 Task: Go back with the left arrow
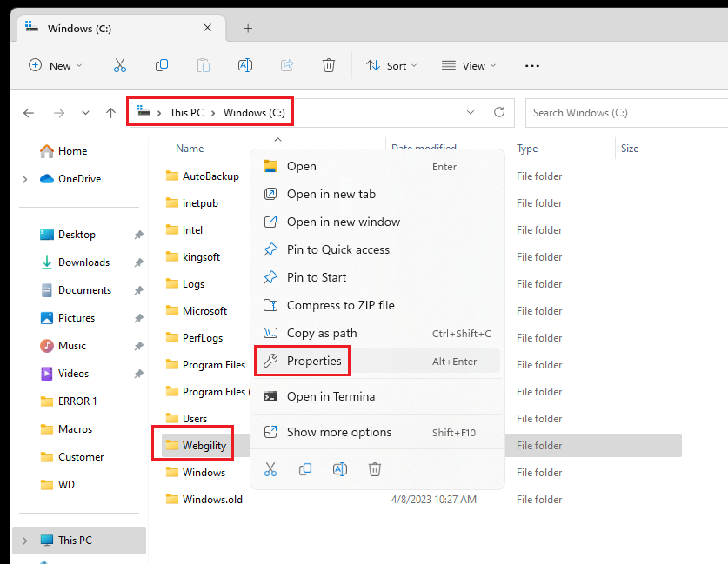point(29,113)
